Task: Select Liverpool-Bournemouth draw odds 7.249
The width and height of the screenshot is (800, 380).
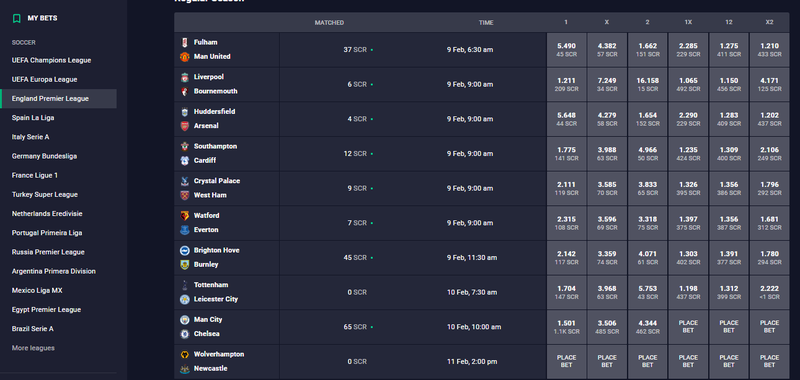Action: coord(607,84)
